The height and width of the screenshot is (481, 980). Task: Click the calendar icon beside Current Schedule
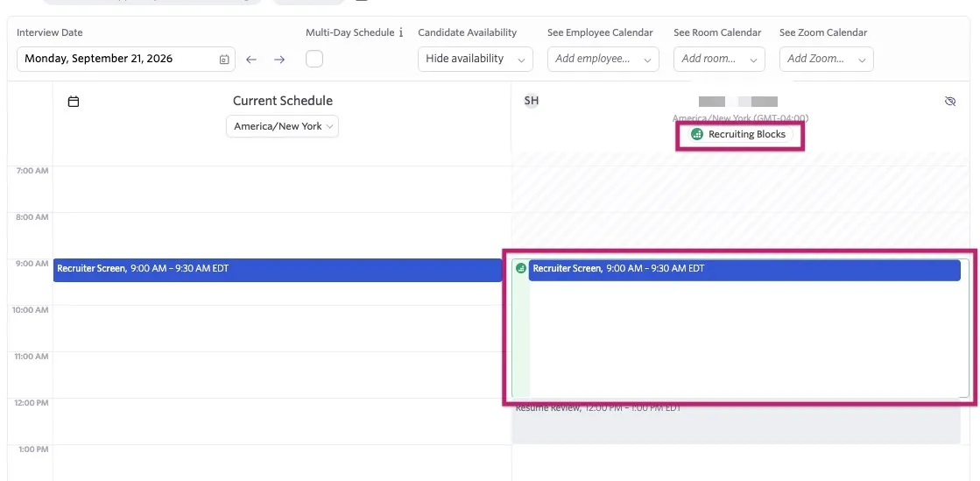coord(73,102)
